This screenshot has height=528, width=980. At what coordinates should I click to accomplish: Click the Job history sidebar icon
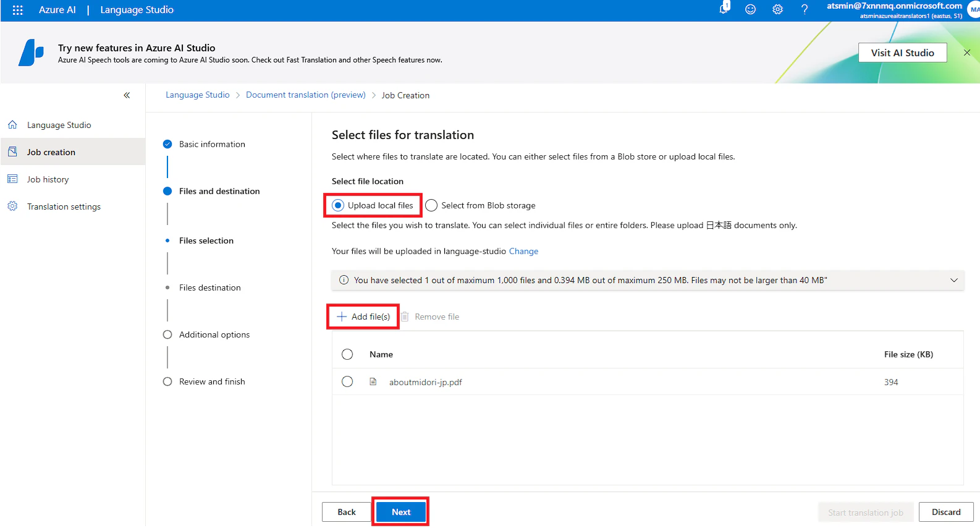pos(12,179)
